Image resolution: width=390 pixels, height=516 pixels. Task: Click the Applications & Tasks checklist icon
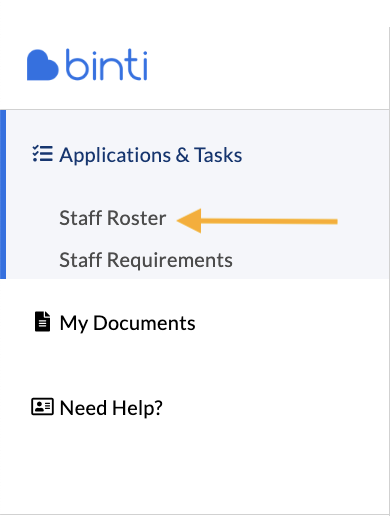[42, 154]
